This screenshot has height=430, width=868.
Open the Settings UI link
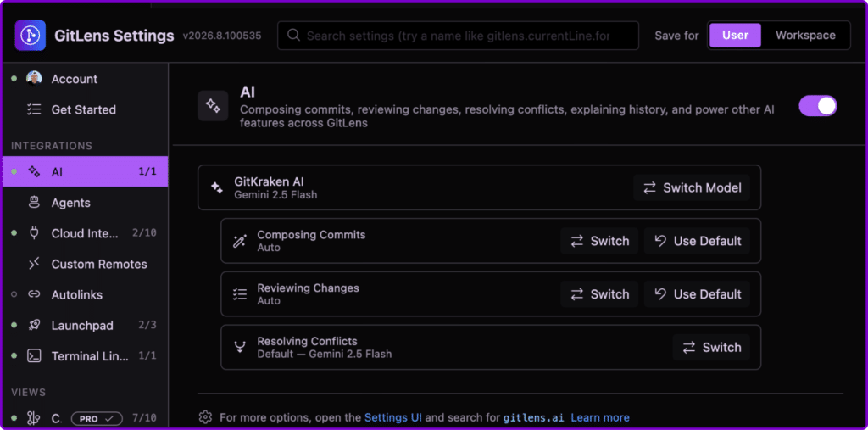click(393, 417)
